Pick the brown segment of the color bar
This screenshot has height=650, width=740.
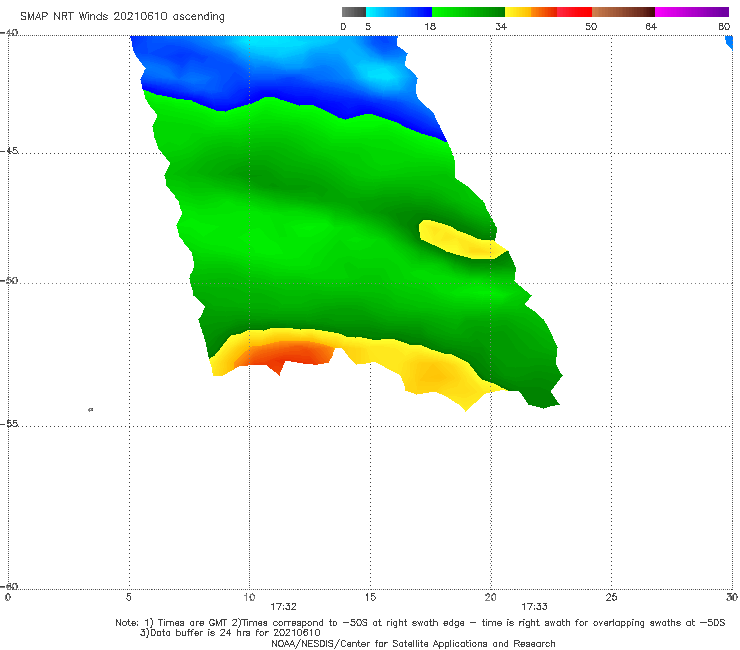(623, 12)
